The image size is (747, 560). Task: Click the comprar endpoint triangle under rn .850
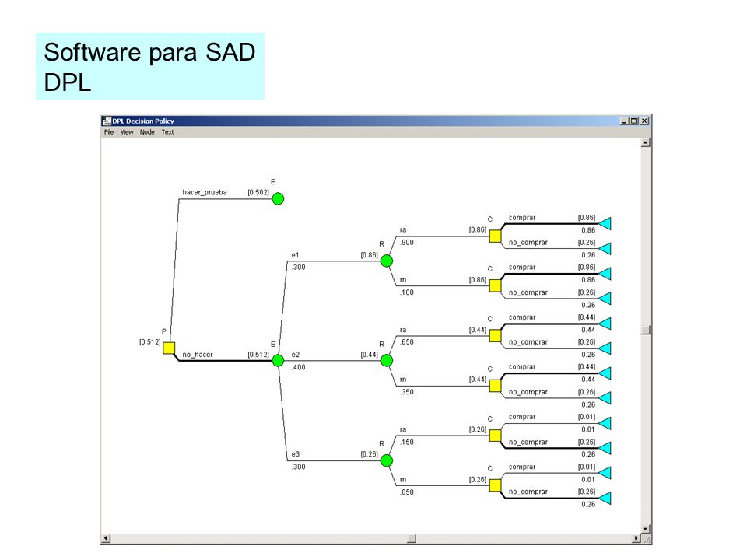point(605,473)
